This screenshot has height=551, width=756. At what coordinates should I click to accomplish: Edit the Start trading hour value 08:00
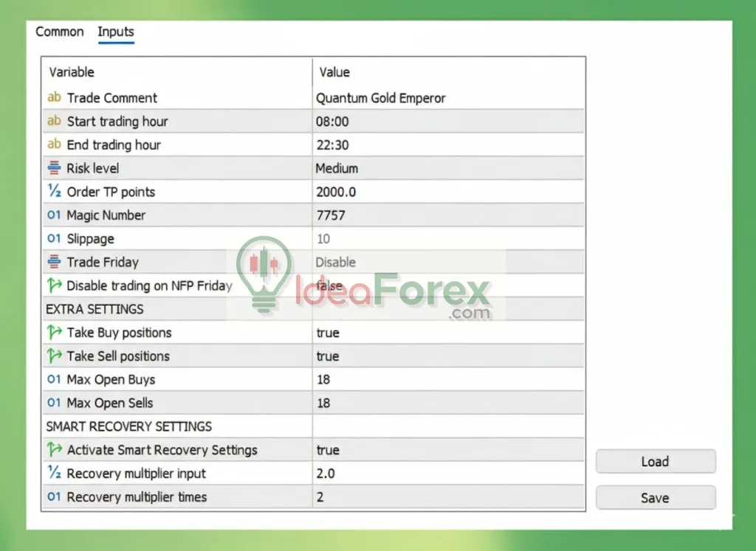tap(332, 122)
